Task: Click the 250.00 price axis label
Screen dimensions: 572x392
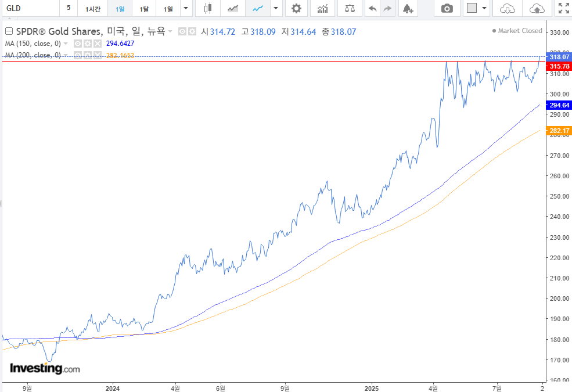Action: pyautogui.click(x=560, y=196)
